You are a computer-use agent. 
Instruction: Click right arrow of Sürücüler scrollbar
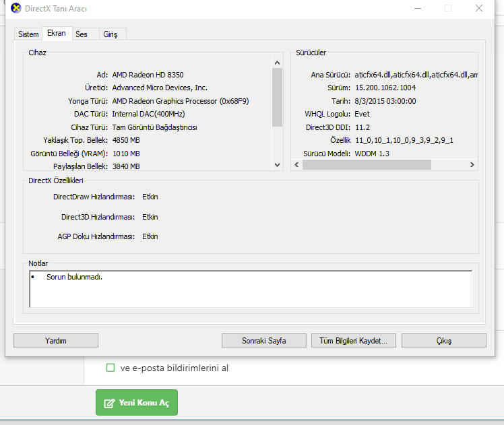pos(472,165)
